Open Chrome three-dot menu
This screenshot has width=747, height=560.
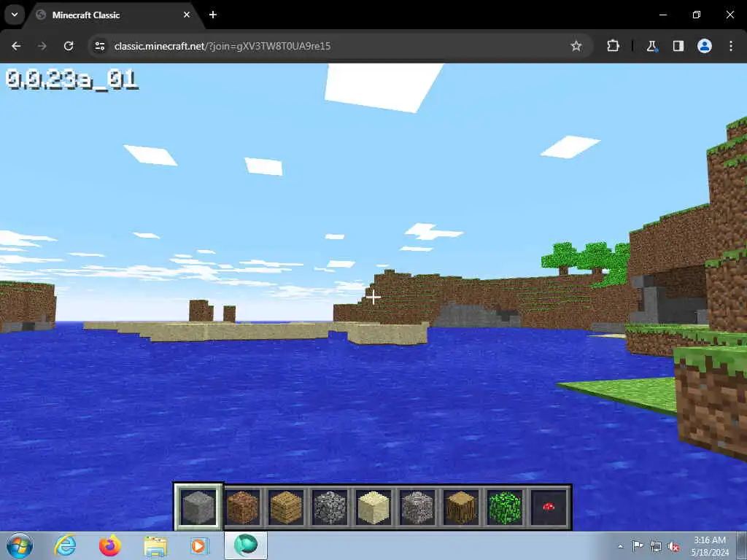[x=731, y=46]
